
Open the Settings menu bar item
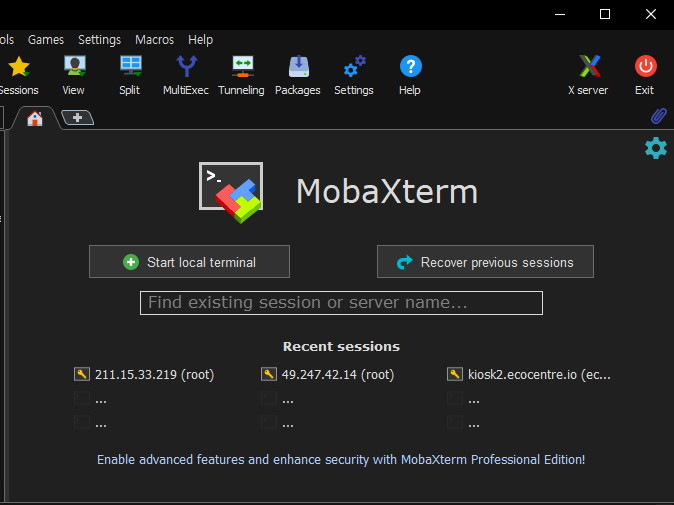[99, 40]
